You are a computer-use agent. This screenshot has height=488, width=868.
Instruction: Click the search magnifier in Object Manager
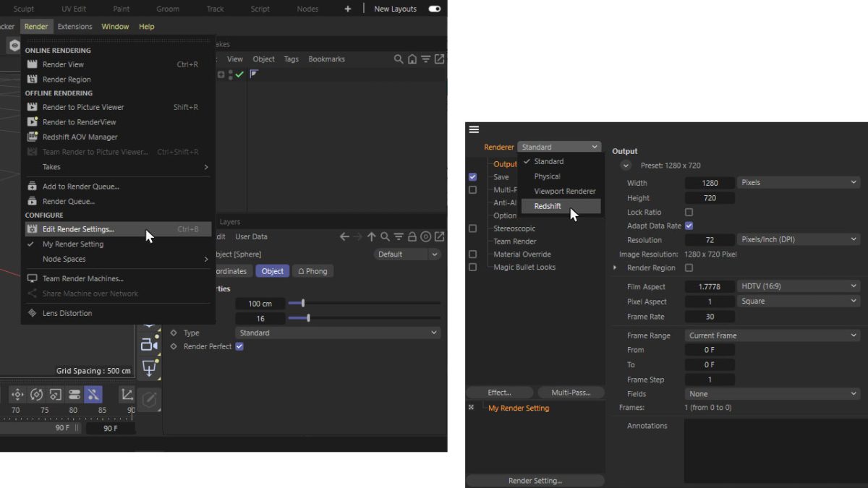tap(398, 59)
